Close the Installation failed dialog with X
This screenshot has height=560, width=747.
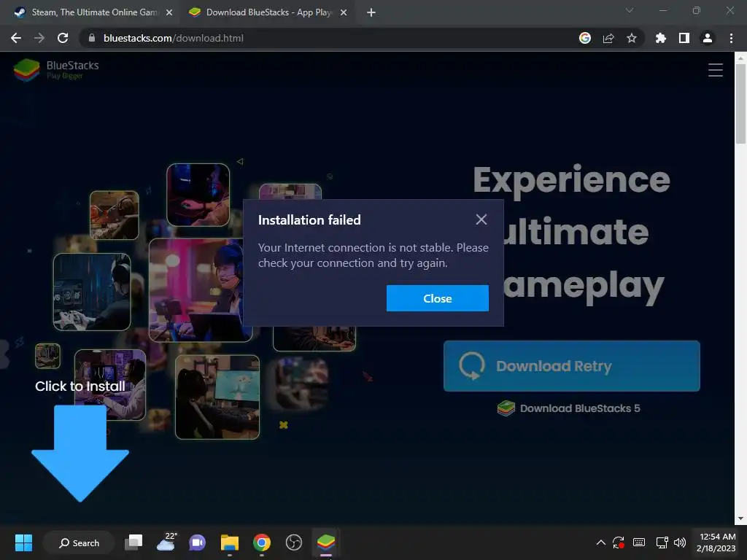[481, 219]
